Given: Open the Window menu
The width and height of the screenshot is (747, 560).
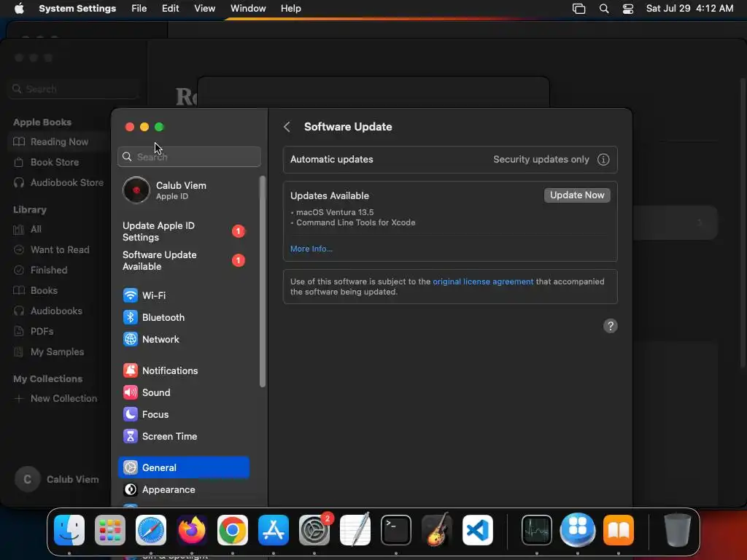Looking at the screenshot, I should pos(248,9).
